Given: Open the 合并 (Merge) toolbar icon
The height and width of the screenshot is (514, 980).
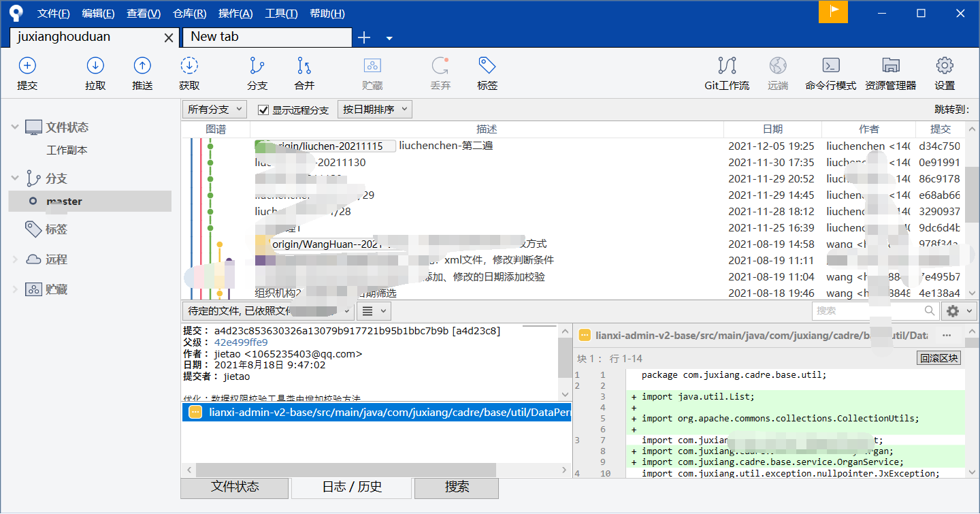Looking at the screenshot, I should (304, 66).
